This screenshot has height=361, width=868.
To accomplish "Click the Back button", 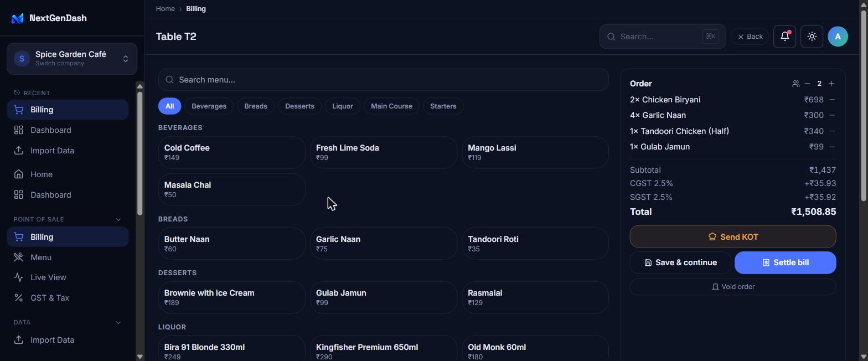I will pos(750,37).
